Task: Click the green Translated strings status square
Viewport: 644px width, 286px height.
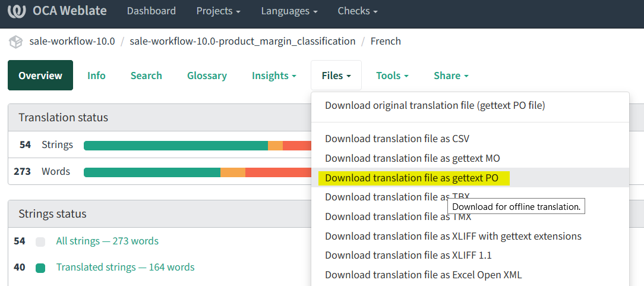Action: (40, 268)
